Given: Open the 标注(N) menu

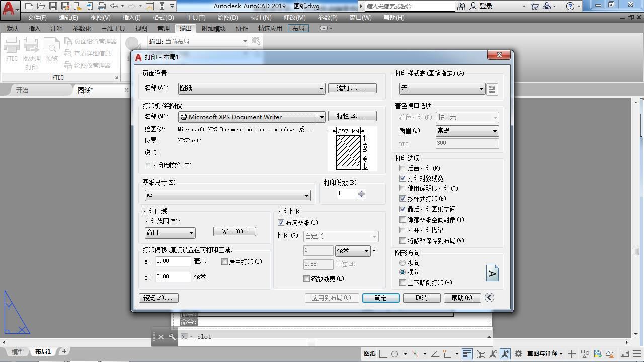Looking at the screenshot, I should [x=261, y=18].
